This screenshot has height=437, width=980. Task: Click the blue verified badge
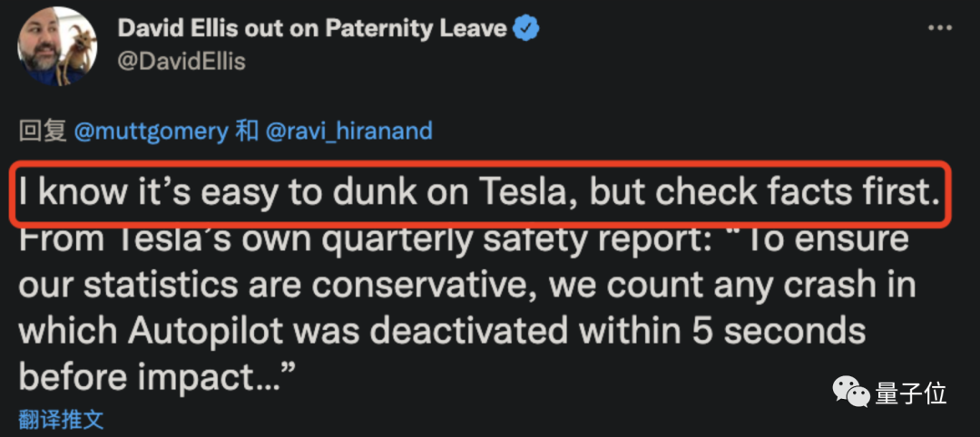click(526, 29)
